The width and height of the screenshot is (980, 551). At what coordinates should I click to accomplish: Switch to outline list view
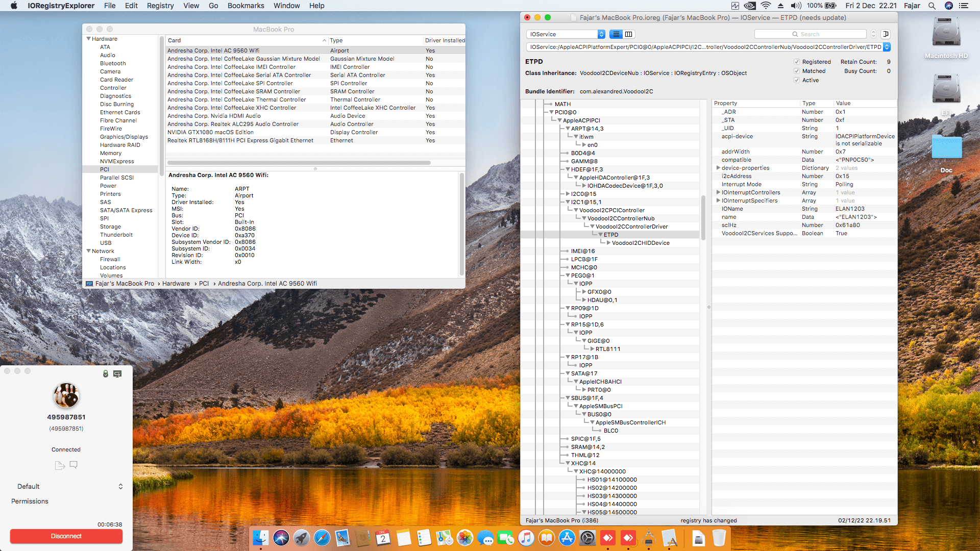616,34
